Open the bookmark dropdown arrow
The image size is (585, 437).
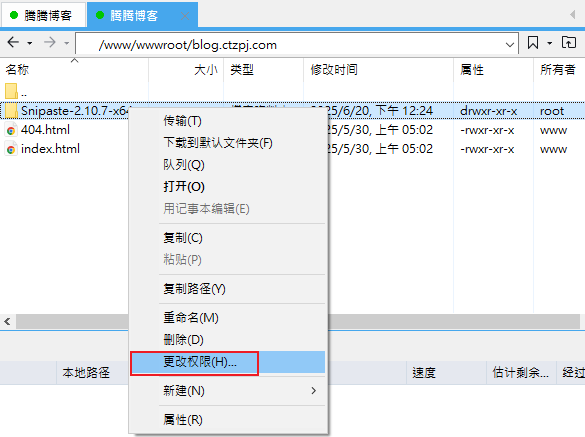[x=550, y=43]
